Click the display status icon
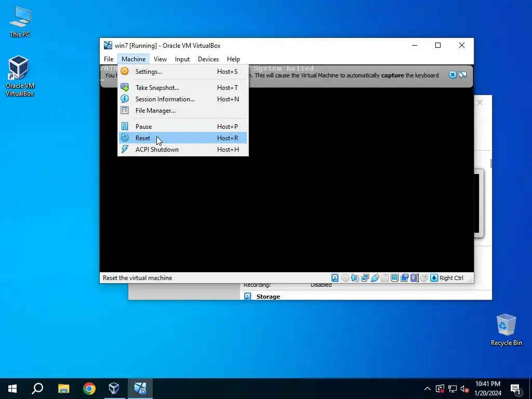 point(395,278)
